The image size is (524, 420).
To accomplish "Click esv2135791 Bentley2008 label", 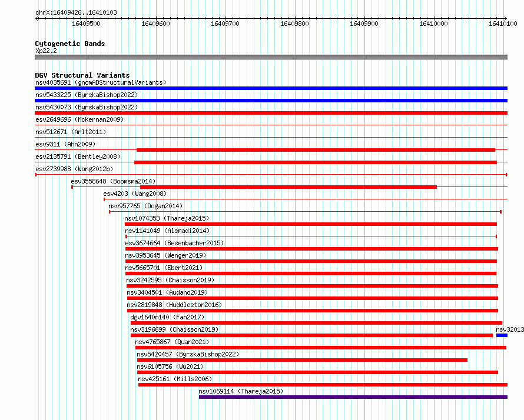I will pyautogui.click(x=78, y=156).
